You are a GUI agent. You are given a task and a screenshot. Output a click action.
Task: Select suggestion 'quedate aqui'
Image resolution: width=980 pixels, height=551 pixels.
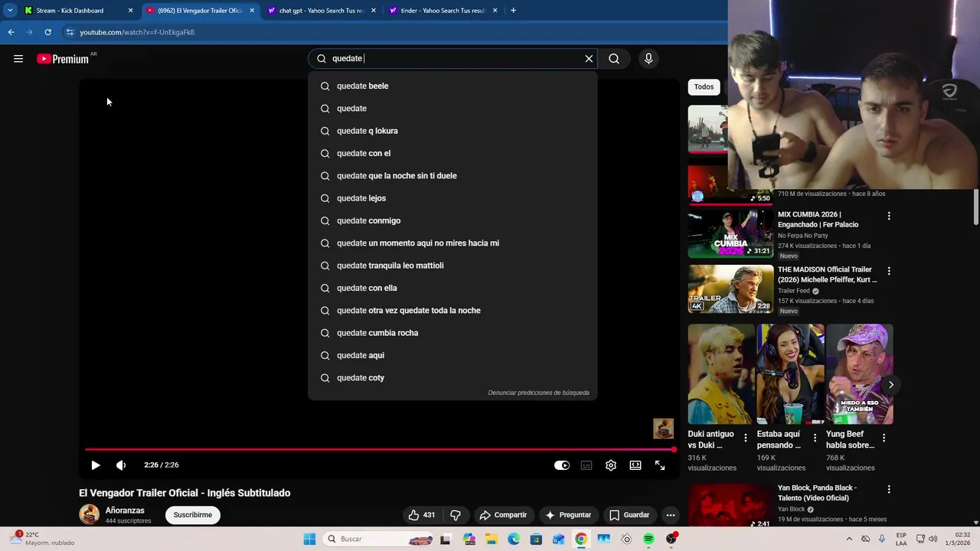(x=452, y=355)
